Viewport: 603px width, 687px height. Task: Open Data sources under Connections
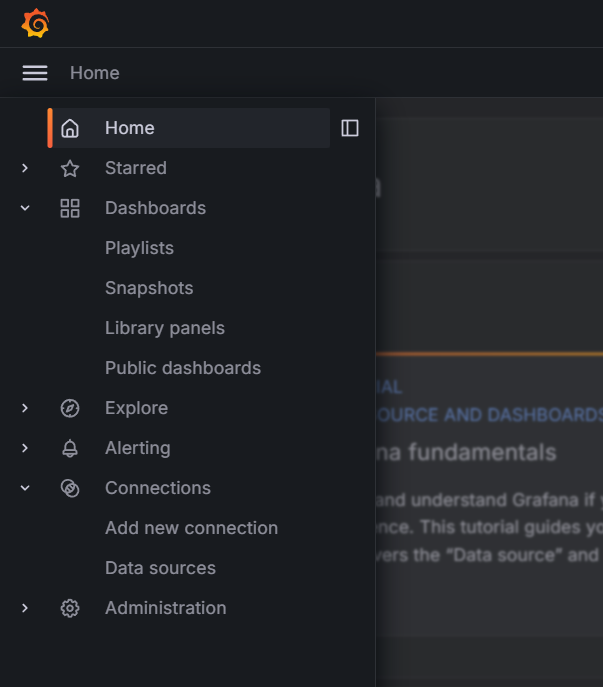(160, 568)
